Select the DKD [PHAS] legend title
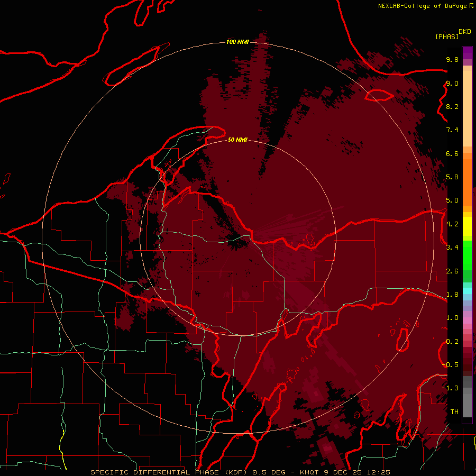Screen dimensions: 476x476 453,34
